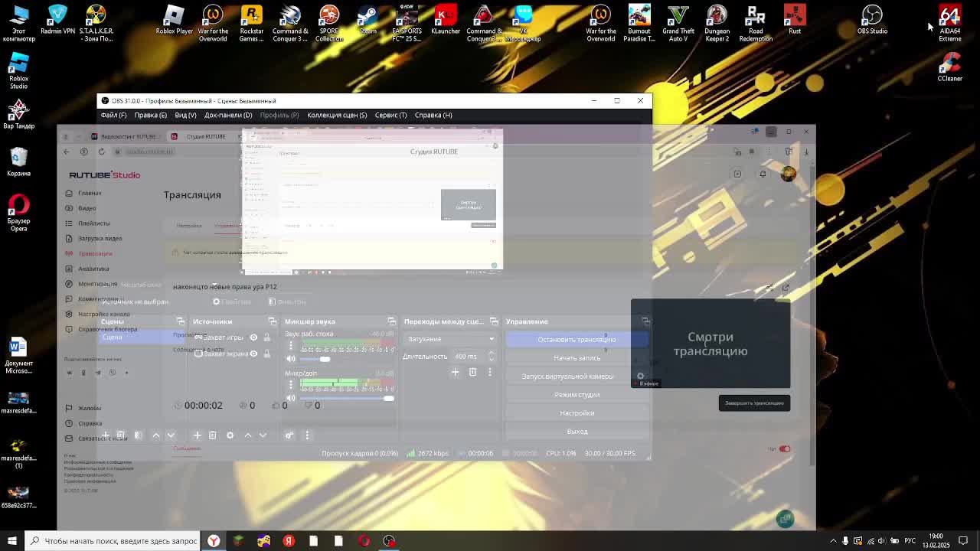Move the selected source up in OBS

click(x=248, y=435)
